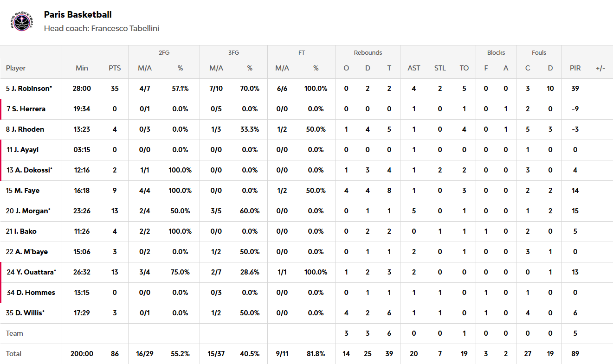Click the TO turnovers column header
Viewport: 613px width, 364px height.
coord(464,68)
